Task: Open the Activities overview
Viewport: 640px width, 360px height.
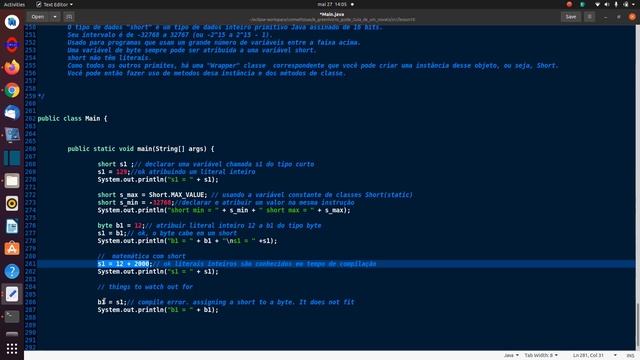Action: pyautogui.click(x=14, y=4)
